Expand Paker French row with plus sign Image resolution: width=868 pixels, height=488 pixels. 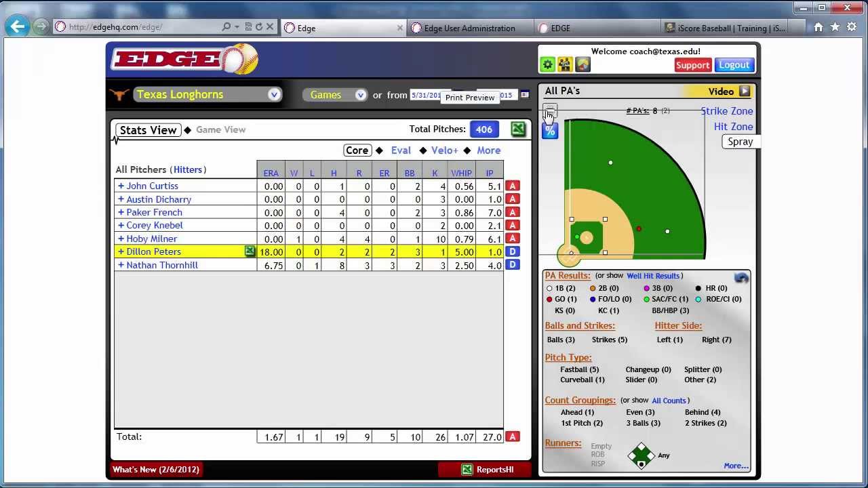coord(121,212)
